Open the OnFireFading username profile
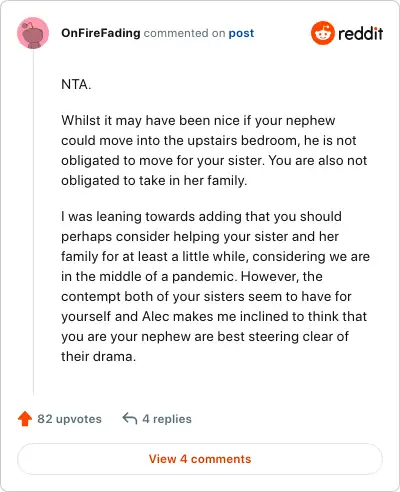400x492 pixels. pos(101,33)
